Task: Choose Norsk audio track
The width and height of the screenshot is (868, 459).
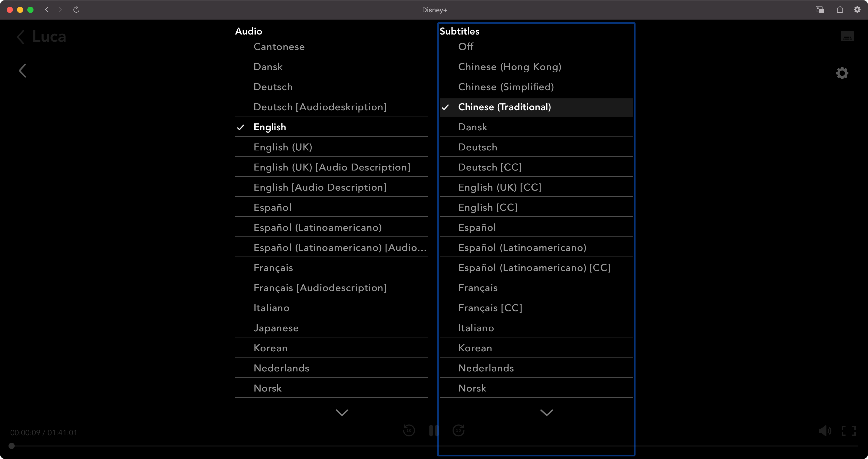Action: [331, 388]
